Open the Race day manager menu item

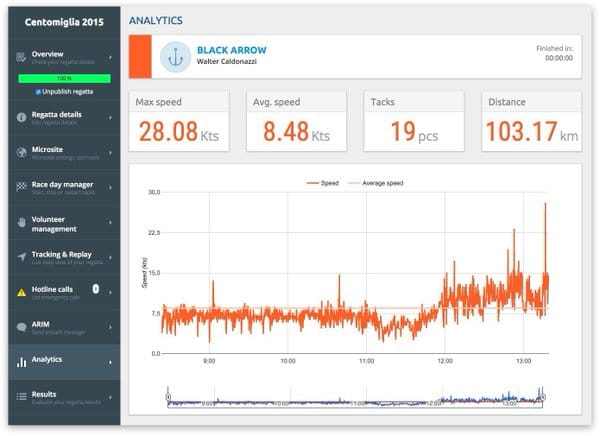pyautogui.click(x=62, y=184)
